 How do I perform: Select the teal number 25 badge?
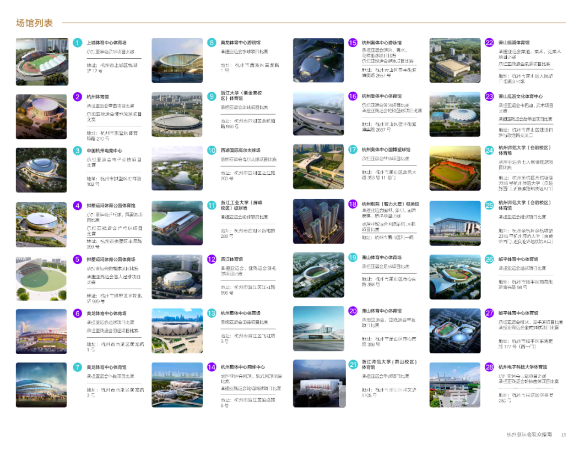tap(489, 205)
